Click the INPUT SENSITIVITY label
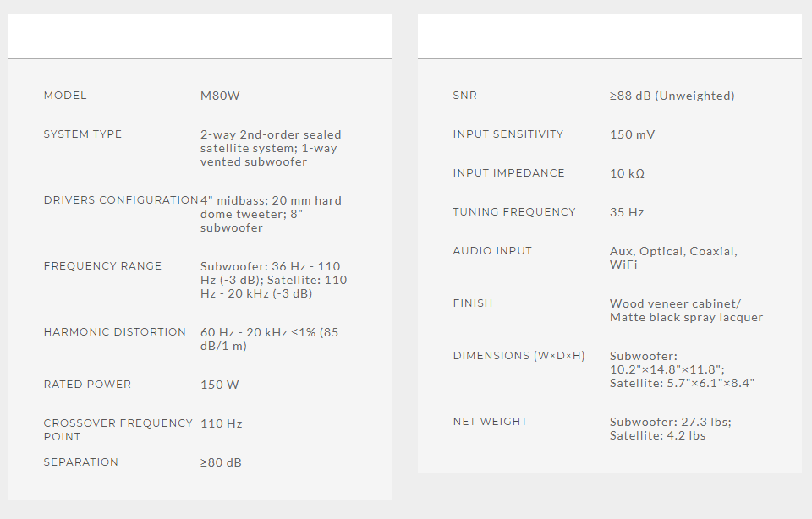Viewport: 812px width, 519px height. [508, 134]
